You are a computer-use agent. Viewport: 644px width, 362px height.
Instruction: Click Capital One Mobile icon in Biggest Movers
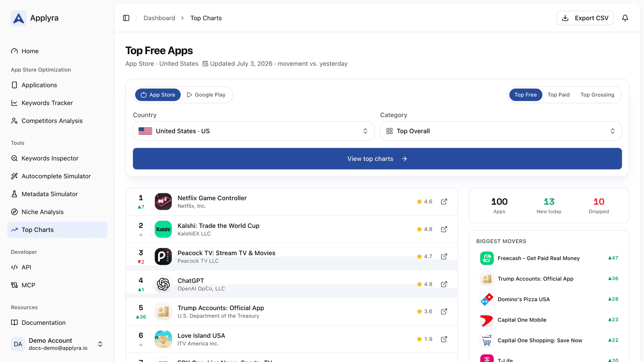[x=487, y=320]
